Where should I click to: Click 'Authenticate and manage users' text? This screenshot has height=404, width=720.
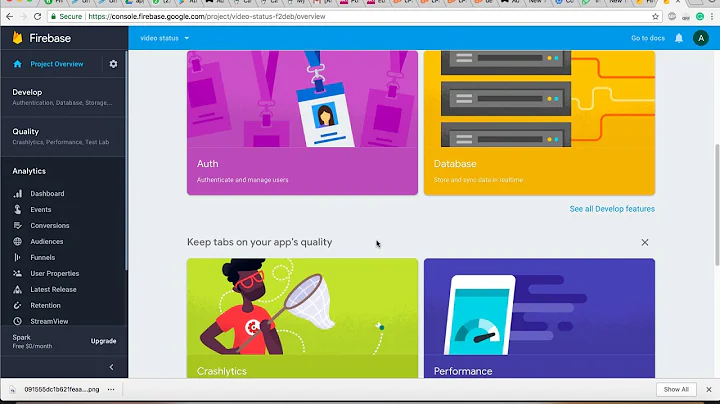[242, 180]
